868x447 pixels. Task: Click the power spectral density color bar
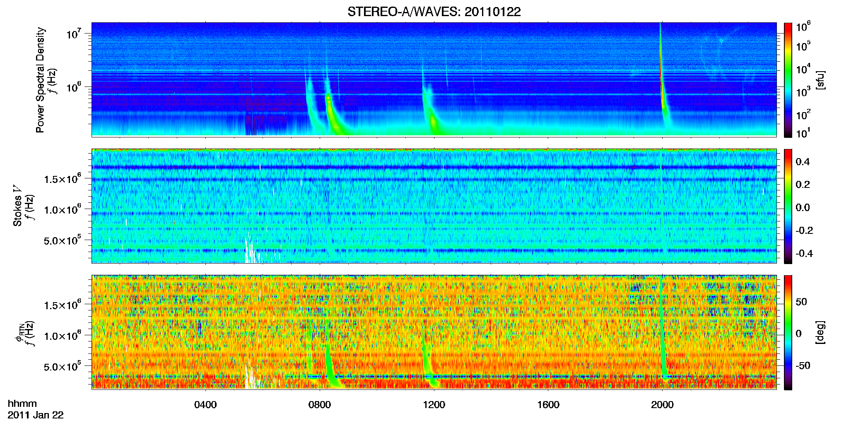(x=788, y=80)
